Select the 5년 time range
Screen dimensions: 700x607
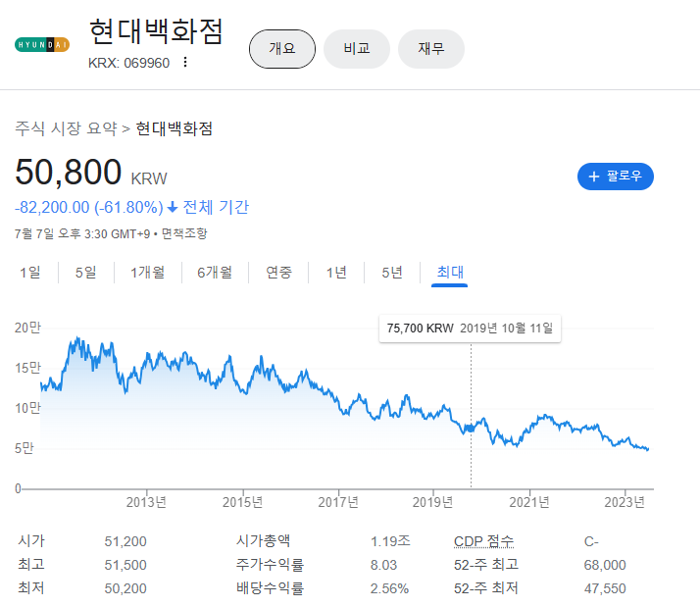tap(392, 272)
